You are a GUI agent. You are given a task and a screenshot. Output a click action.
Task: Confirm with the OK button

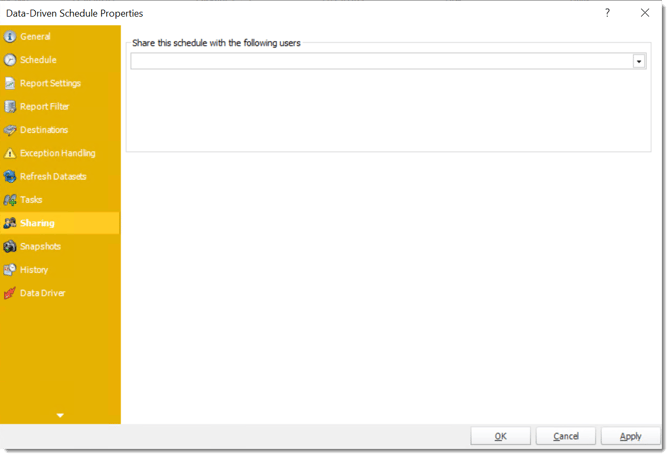pos(500,436)
